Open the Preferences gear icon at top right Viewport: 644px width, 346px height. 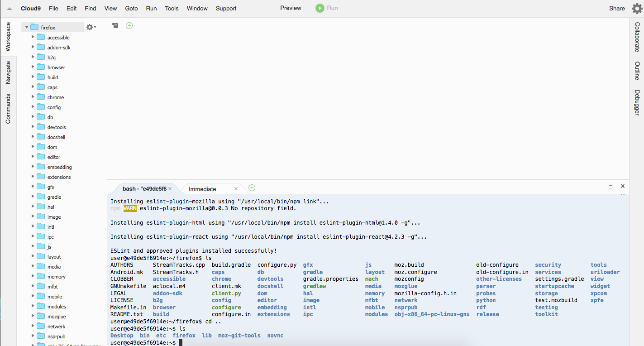point(637,9)
